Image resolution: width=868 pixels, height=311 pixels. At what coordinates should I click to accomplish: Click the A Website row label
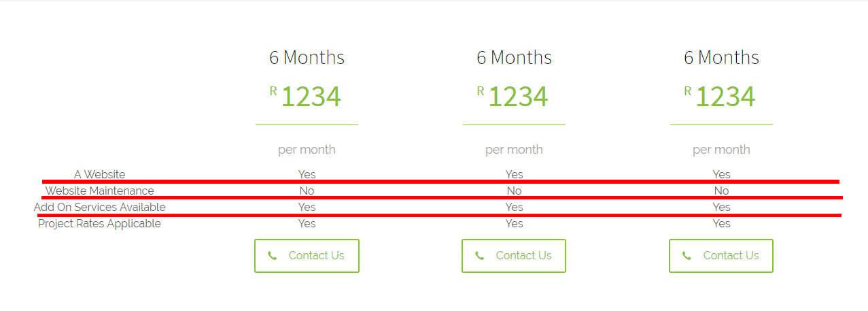[99, 174]
